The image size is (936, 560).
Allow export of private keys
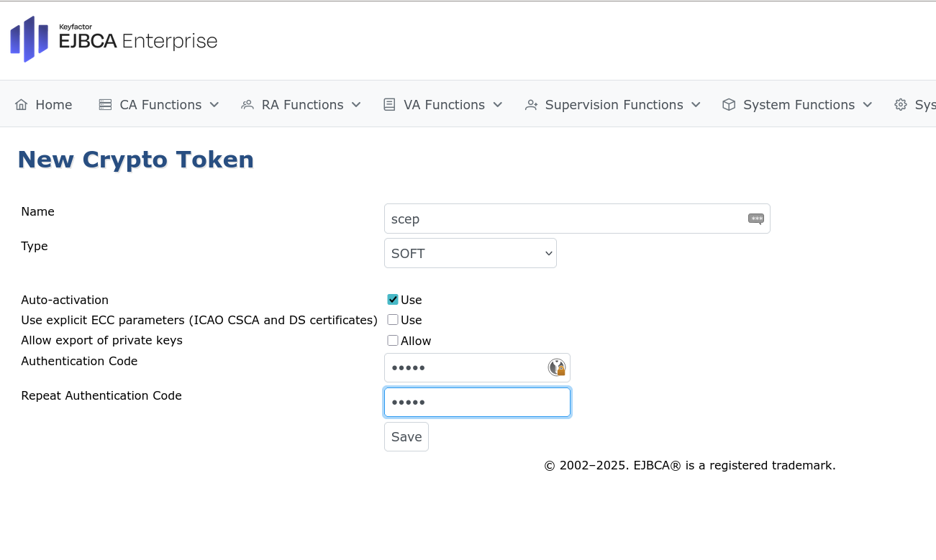click(393, 340)
